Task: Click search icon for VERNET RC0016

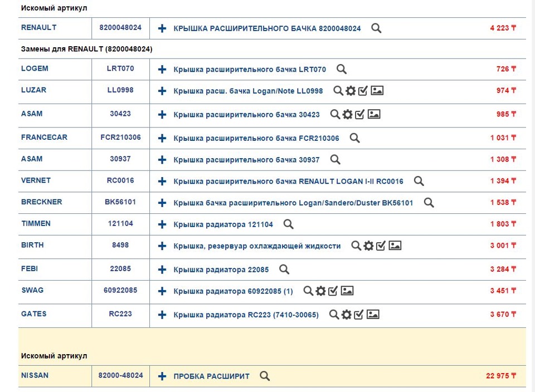Action: click(419, 181)
